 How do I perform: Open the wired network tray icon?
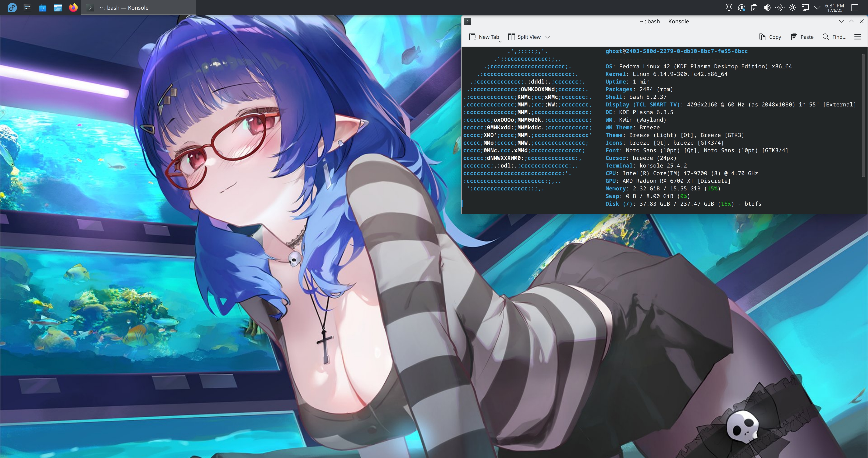click(805, 7)
